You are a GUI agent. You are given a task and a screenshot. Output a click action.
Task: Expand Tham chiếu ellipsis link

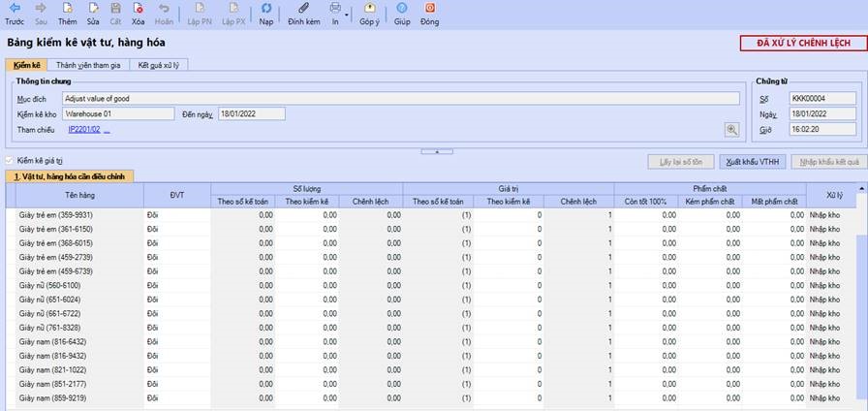(107, 130)
